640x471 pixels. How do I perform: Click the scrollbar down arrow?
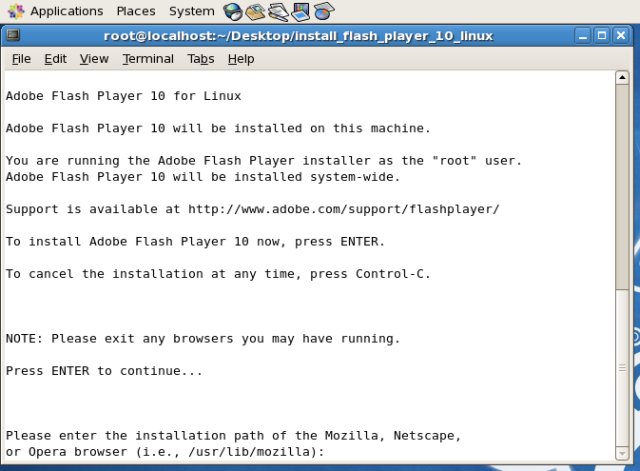coord(622,453)
